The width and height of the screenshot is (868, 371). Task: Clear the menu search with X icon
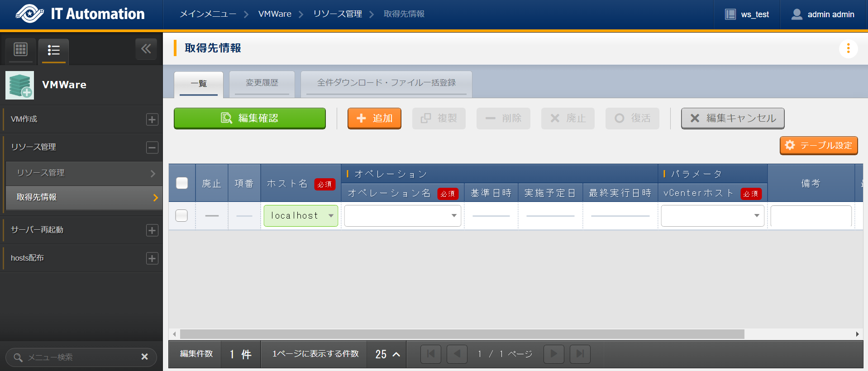pos(144,357)
